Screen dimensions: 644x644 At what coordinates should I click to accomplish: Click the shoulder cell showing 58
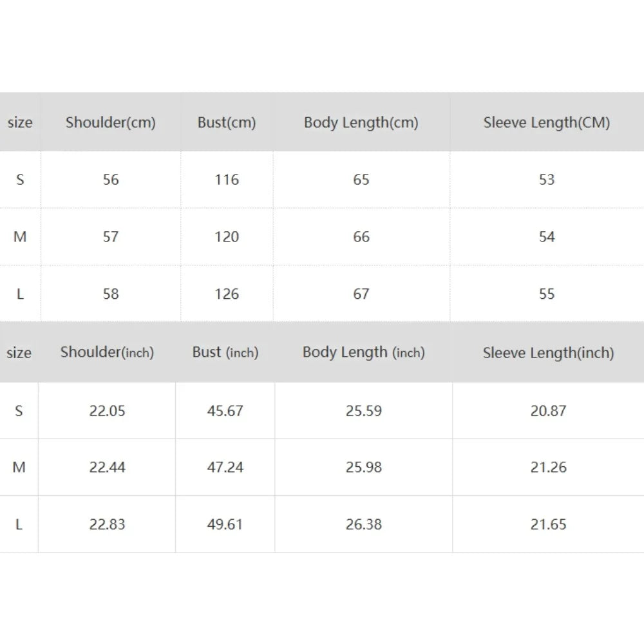[111, 294]
